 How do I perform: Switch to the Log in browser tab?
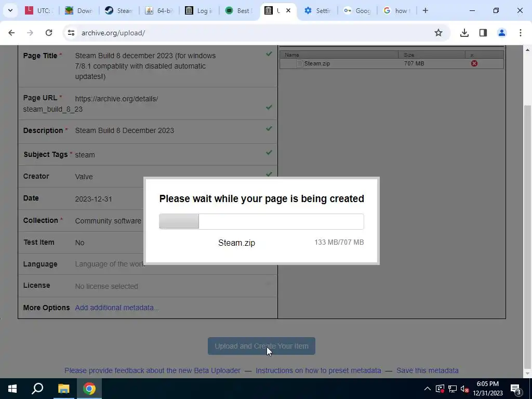coord(199,10)
